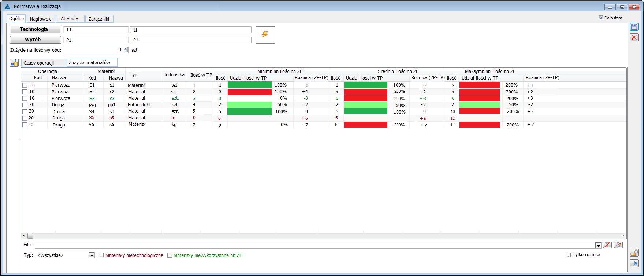644x276 pixels.
Task: Click the Półprodukt type cell
Action: 139,105
